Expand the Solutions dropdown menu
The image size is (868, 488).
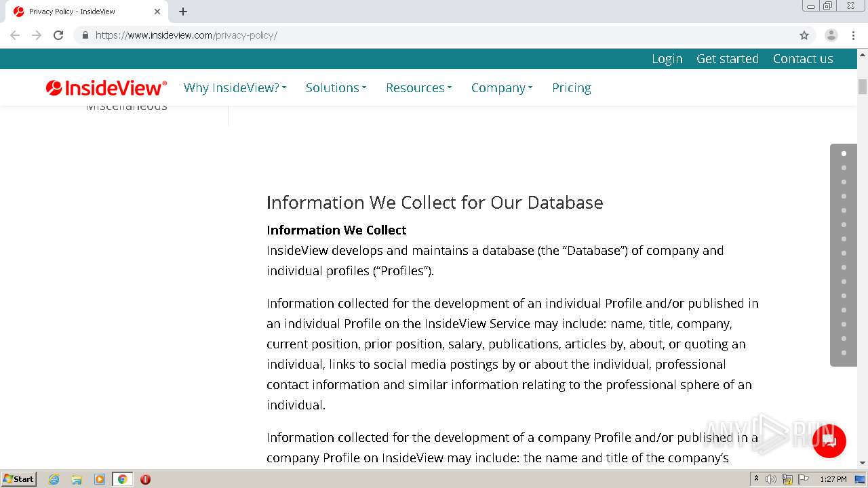336,87
